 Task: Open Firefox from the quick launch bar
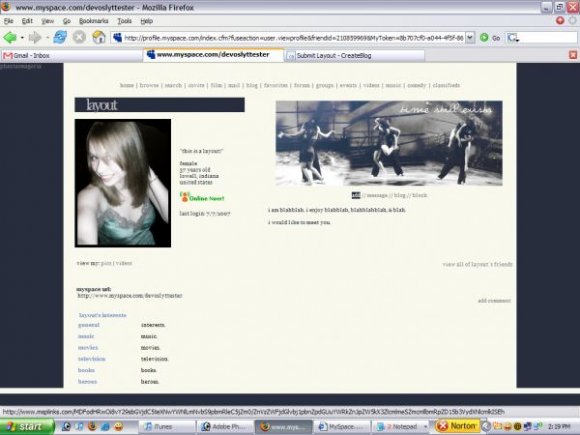(x=92, y=426)
